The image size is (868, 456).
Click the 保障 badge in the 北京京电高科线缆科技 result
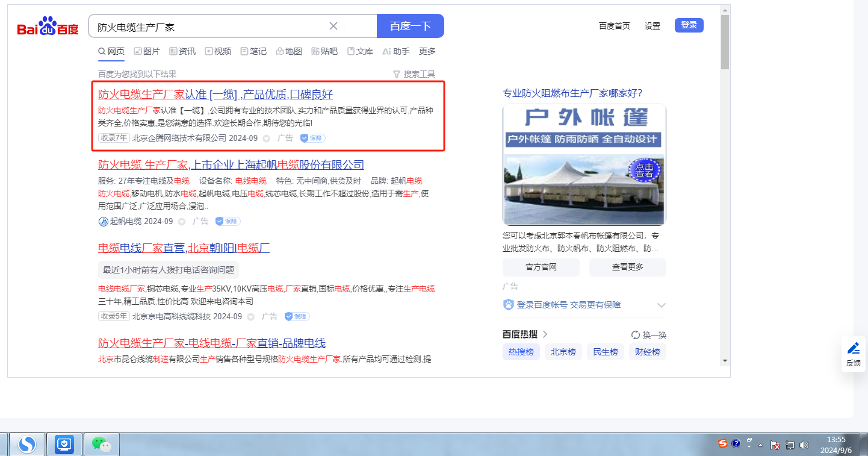(x=297, y=316)
